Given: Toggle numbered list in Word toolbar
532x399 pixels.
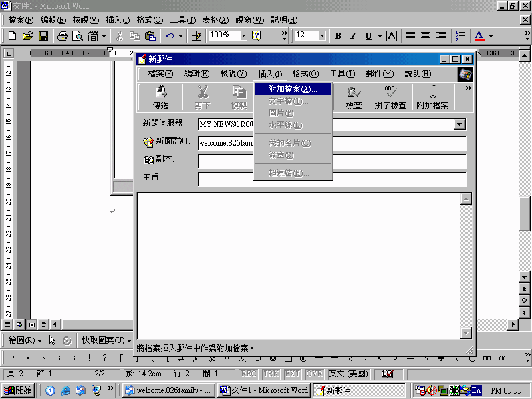Looking at the screenshot, I should click(460, 36).
